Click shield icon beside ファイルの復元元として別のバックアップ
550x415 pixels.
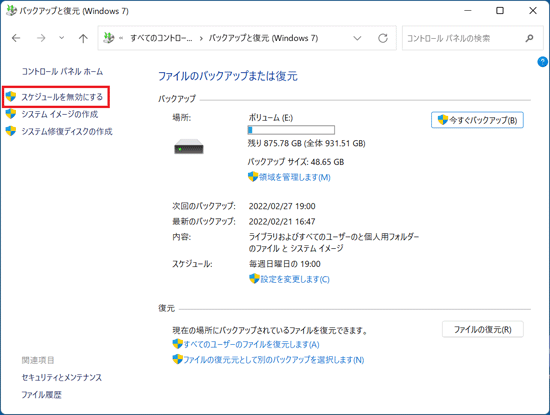pos(178,359)
